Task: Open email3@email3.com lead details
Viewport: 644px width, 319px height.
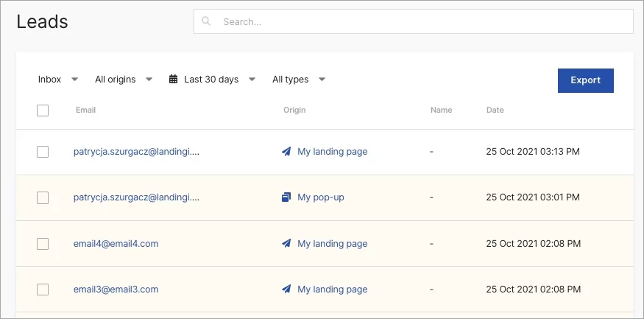Action: (116, 290)
